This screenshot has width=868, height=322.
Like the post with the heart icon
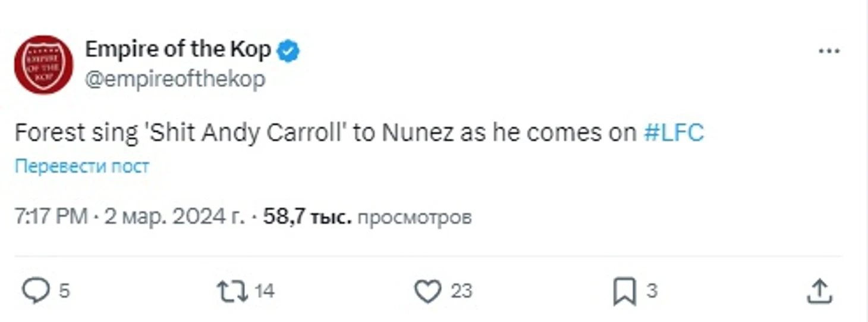click(427, 291)
